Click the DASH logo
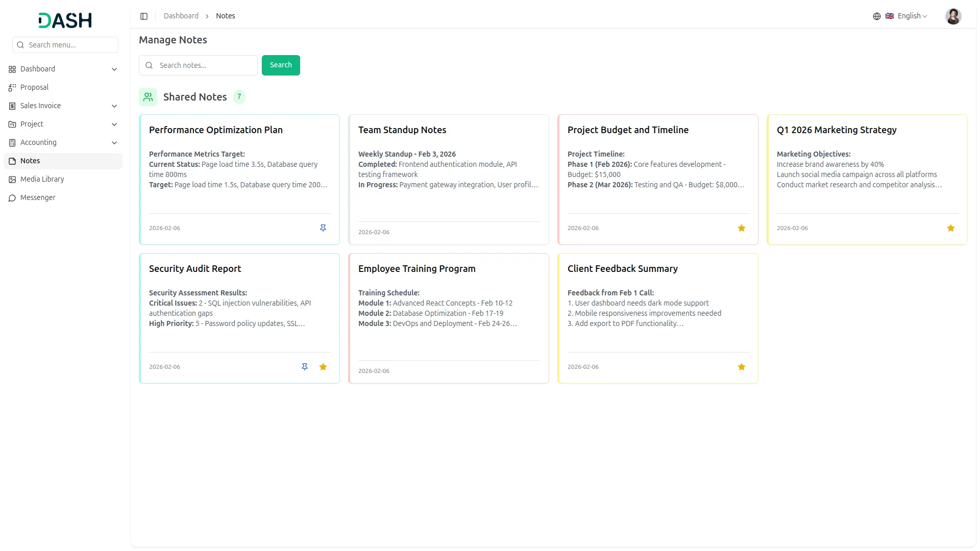Screen dimensions: 980x551 (x=65, y=20)
